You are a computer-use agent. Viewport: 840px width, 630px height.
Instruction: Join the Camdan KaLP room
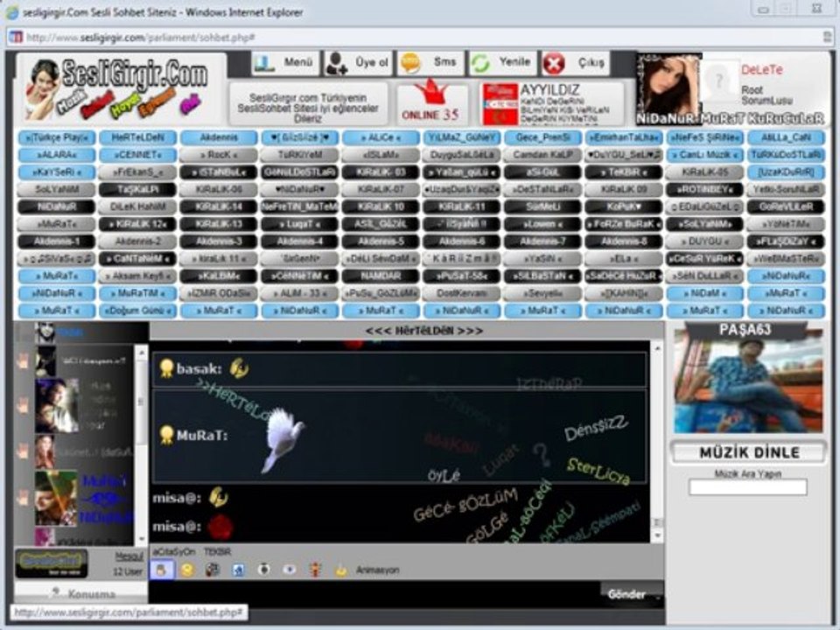542,155
